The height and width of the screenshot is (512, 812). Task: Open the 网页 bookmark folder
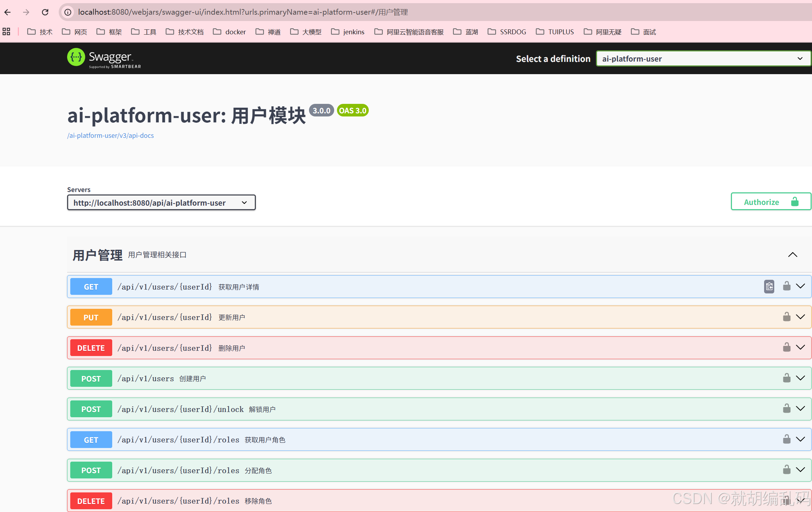(74, 32)
